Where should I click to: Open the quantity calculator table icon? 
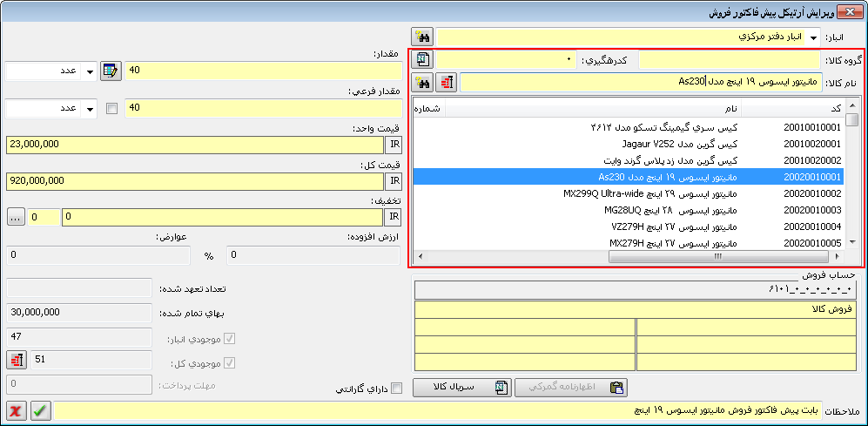pos(111,71)
